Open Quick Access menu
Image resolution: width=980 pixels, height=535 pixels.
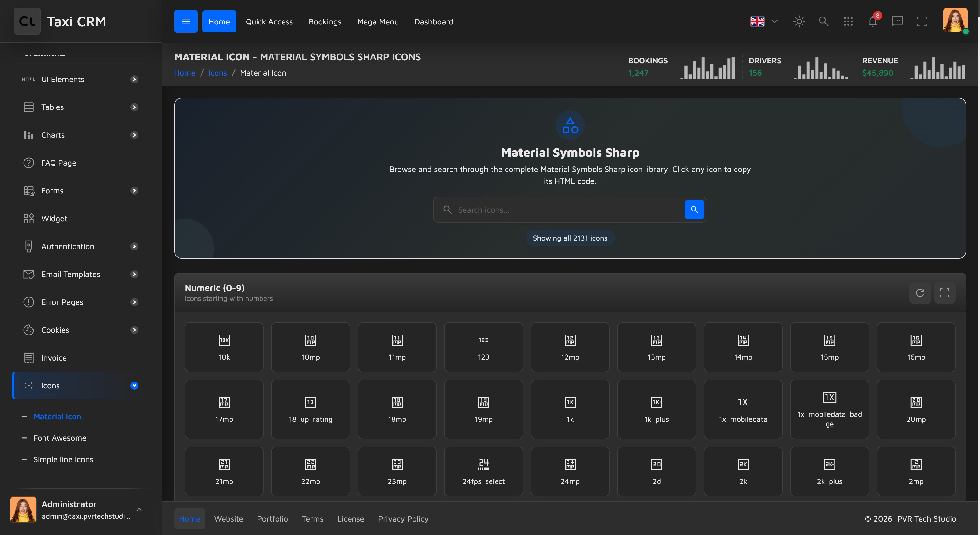(269, 22)
